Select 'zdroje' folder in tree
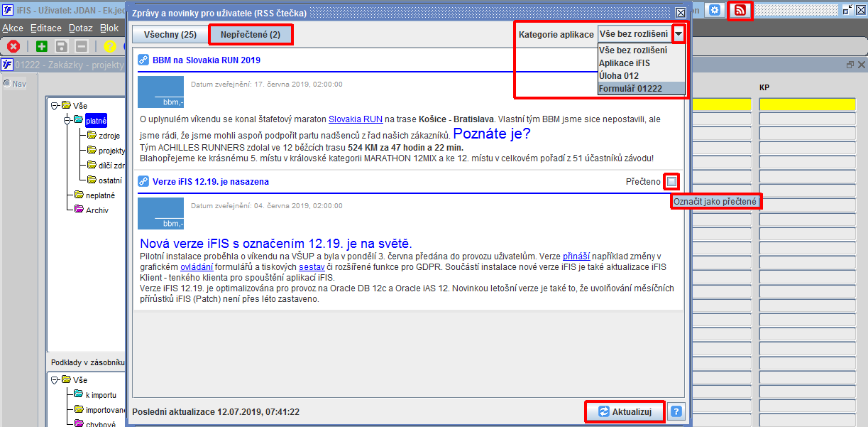This screenshot has width=868, height=427. [109, 136]
